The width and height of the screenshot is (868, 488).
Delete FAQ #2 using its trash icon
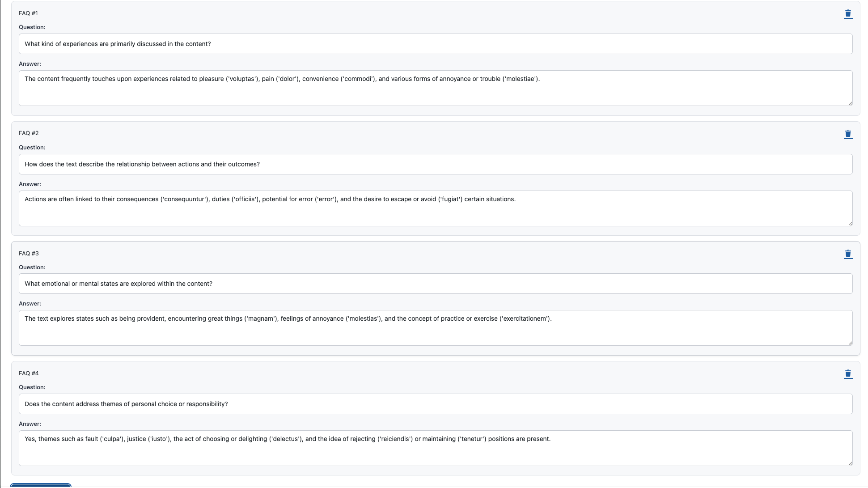pyautogui.click(x=848, y=133)
